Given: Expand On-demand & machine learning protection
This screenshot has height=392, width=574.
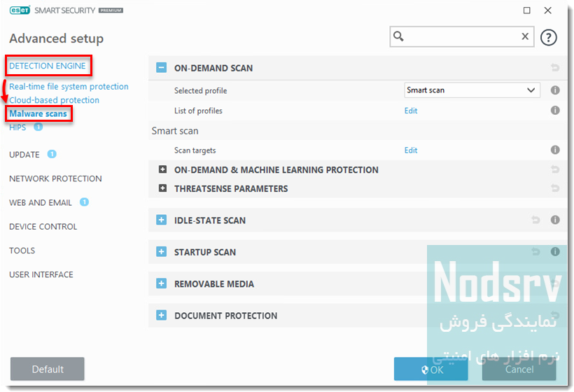Looking at the screenshot, I should click(x=162, y=169).
